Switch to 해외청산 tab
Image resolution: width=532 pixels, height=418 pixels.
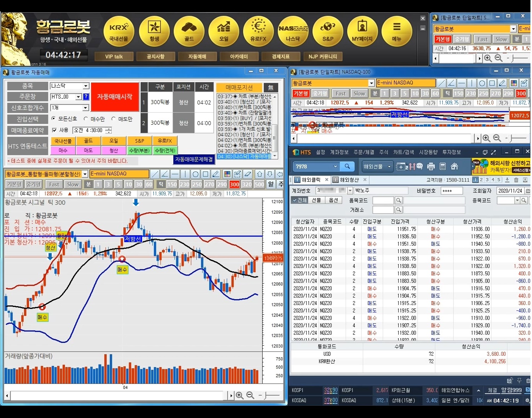350,180
